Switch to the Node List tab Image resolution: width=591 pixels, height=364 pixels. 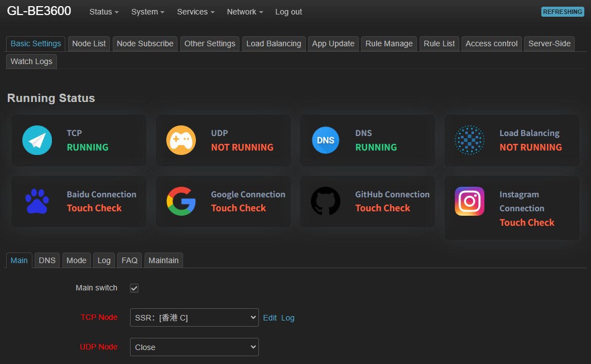point(89,43)
